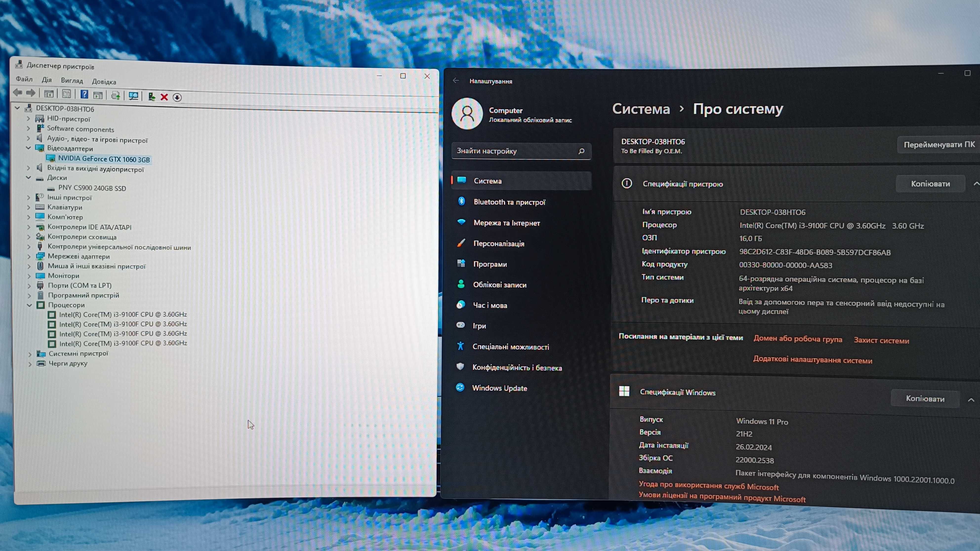
Task: Click Scan for hardware changes monitor icon
Action: pyautogui.click(x=134, y=96)
